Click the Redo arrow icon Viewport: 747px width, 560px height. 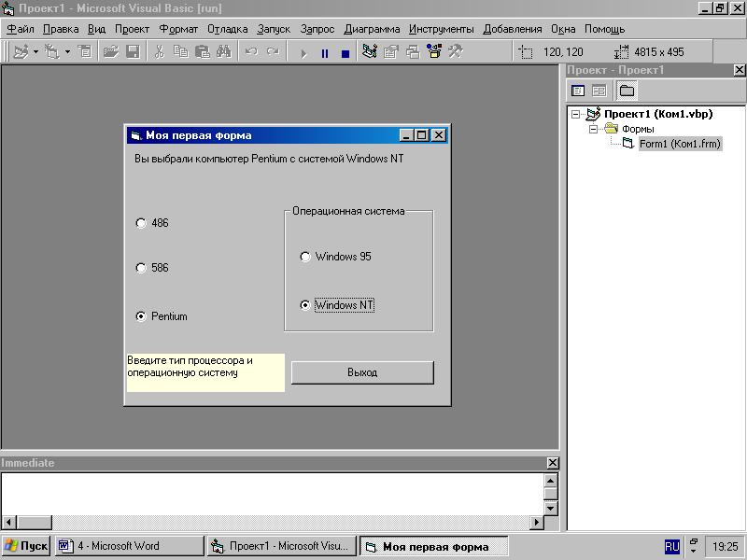click(x=273, y=51)
